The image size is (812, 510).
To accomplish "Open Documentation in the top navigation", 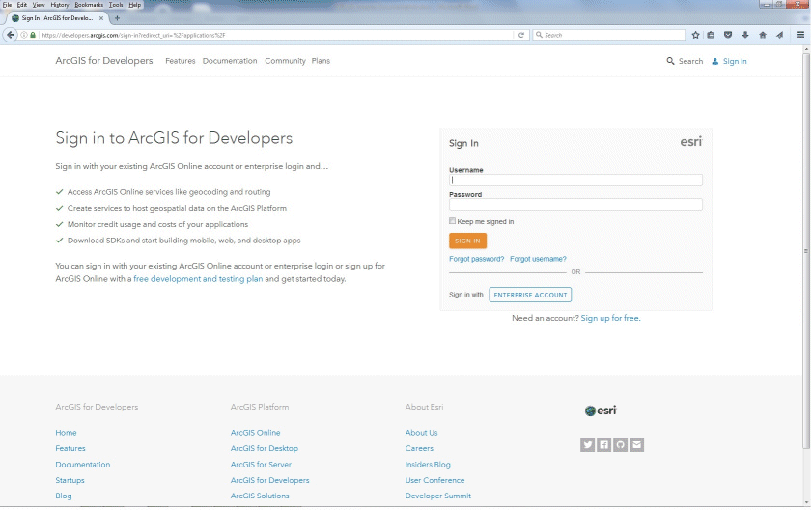I will coord(230,61).
